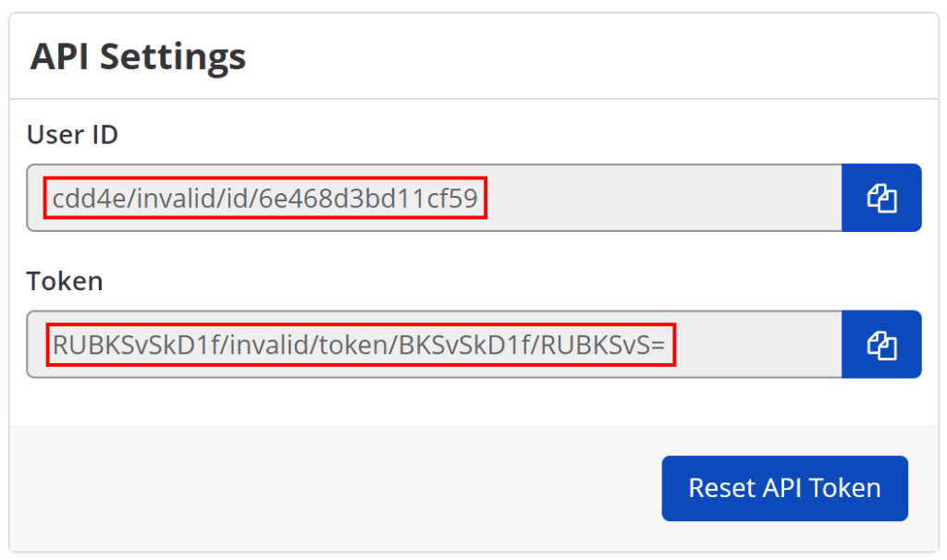Select the User ID value starting with cdd4e
This screenshot has height=560, width=947.
coord(266,198)
